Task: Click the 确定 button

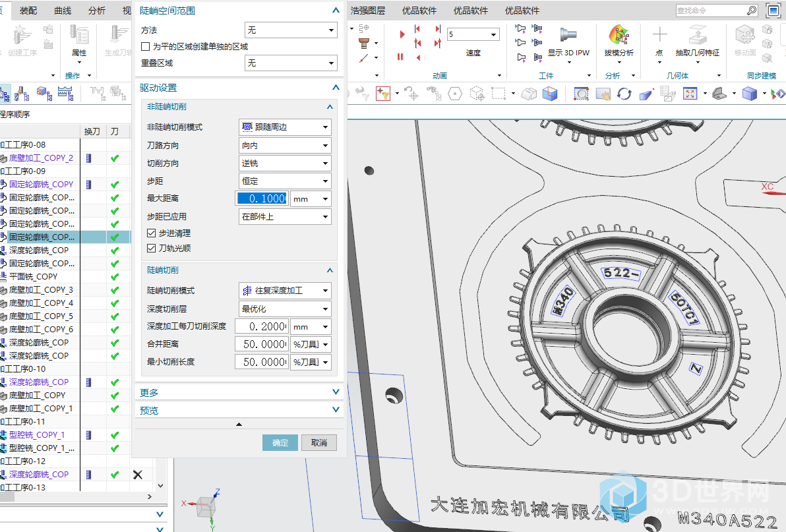Action: click(280, 442)
